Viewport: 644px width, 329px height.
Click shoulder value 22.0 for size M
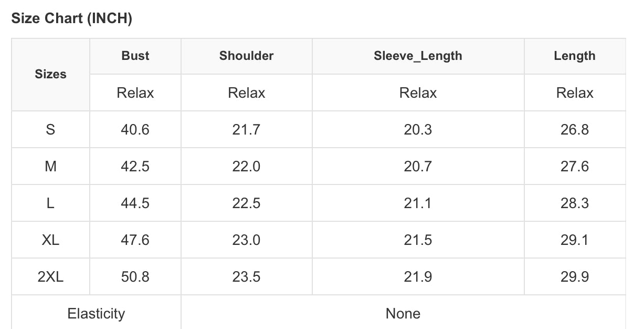(x=246, y=167)
